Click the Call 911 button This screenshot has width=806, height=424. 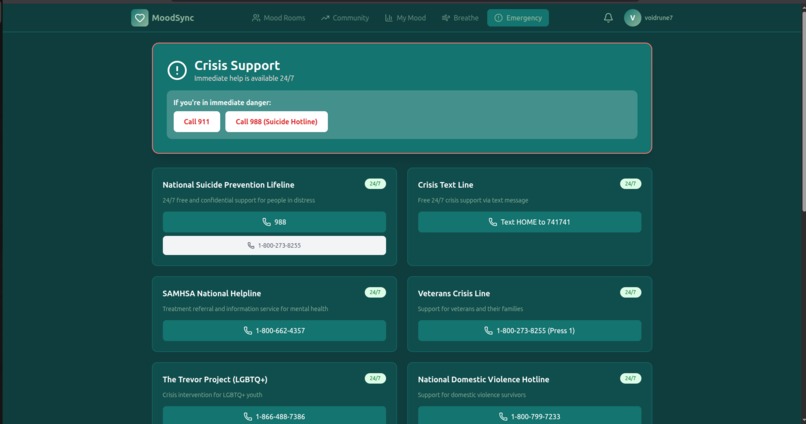[196, 122]
